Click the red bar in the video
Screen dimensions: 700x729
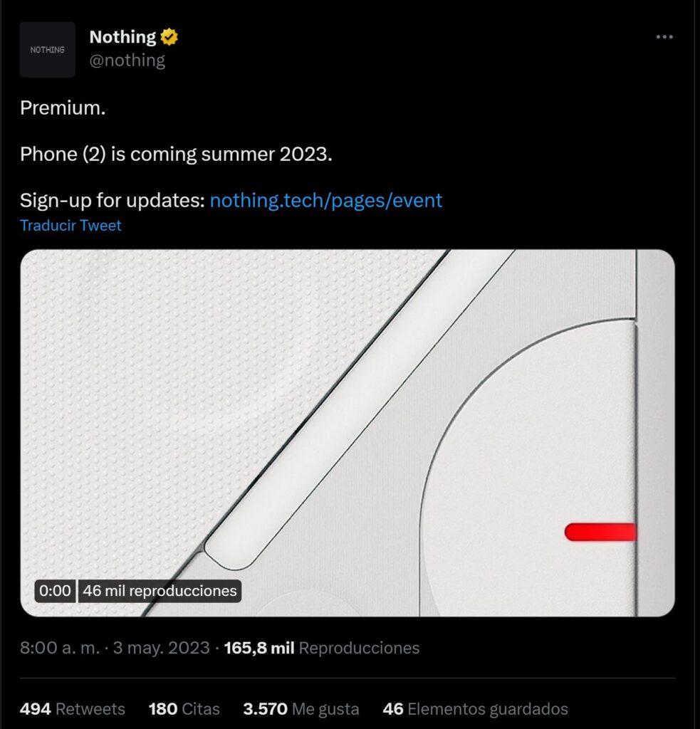point(600,532)
